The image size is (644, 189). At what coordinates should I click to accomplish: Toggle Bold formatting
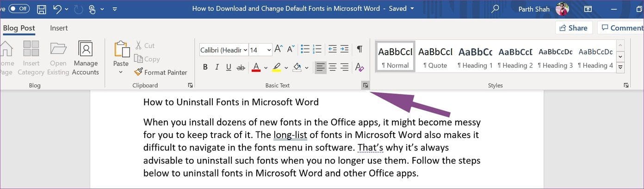tap(205, 68)
